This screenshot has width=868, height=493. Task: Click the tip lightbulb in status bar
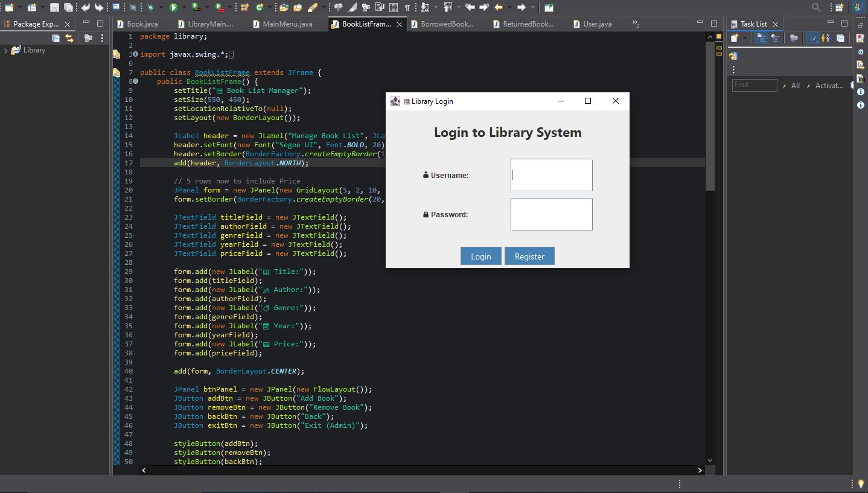click(861, 483)
